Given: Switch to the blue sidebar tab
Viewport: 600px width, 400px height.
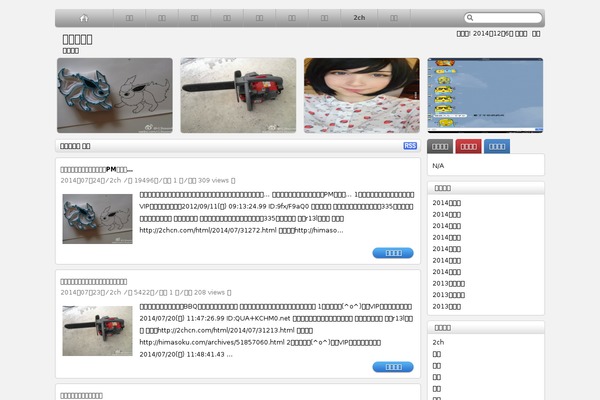Looking at the screenshot, I should pos(497,146).
